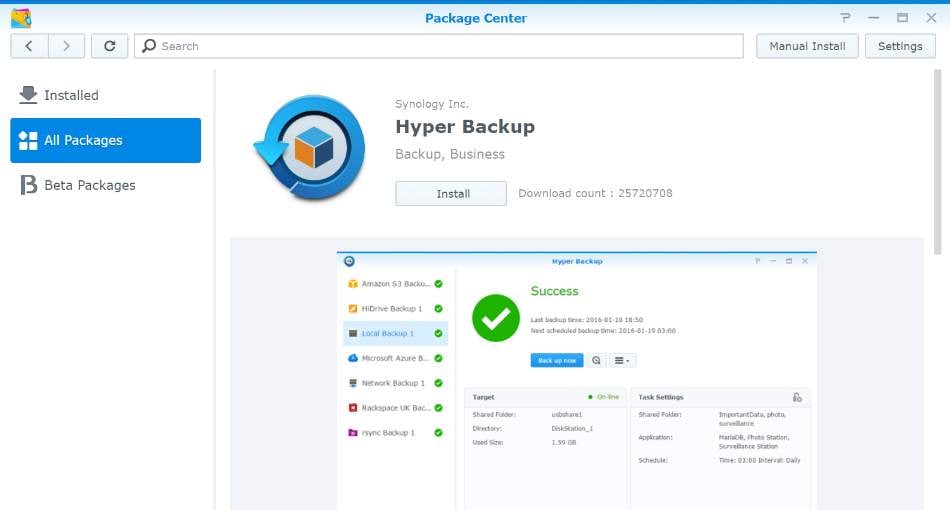This screenshot has width=950, height=510.
Task: Go back with the left arrow button
Action: [29, 46]
